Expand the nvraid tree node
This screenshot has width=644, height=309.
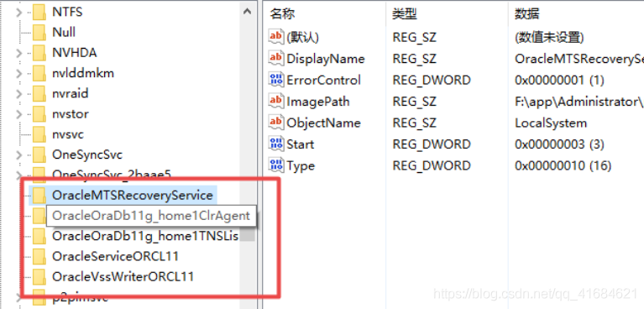point(18,94)
